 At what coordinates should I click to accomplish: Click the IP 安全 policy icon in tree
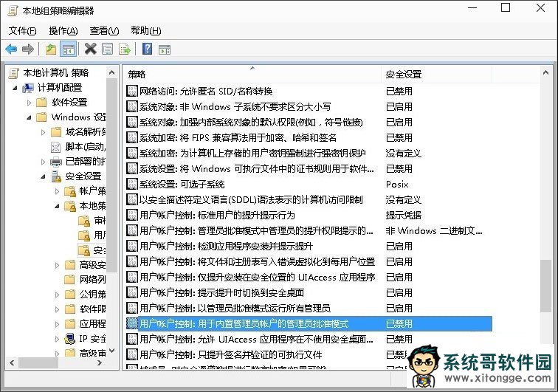pyautogui.click(x=70, y=339)
